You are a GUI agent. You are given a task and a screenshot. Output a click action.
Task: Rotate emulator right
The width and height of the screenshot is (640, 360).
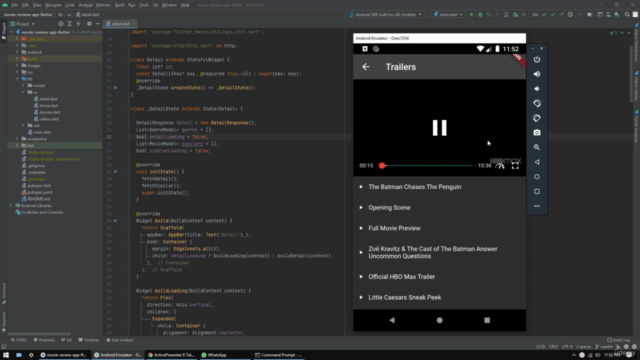[x=537, y=118]
